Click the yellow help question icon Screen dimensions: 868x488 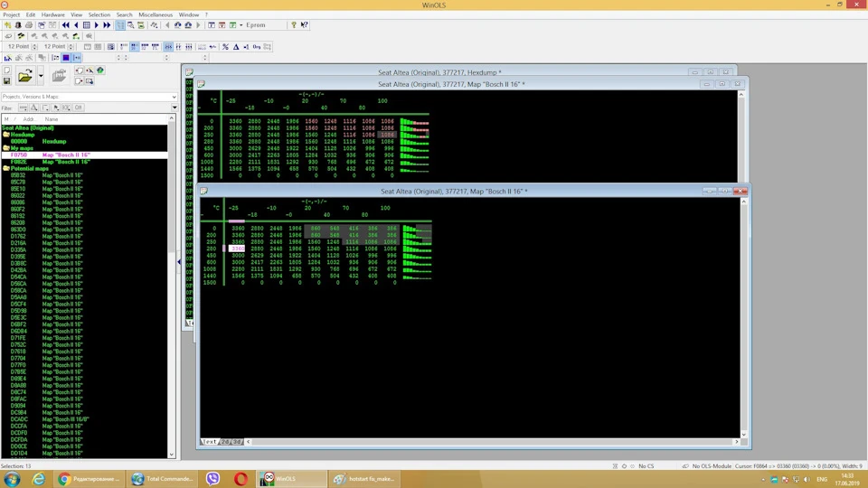click(x=294, y=25)
